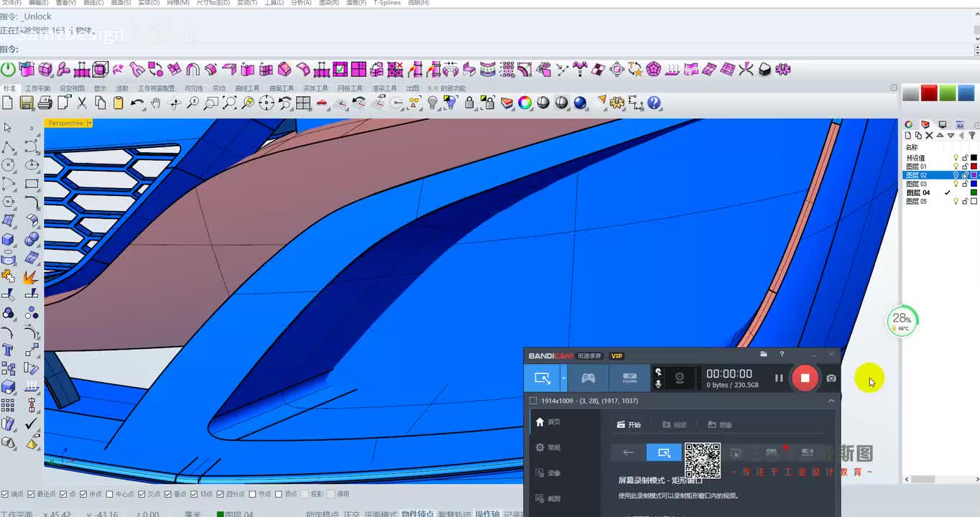Screen dimensions: 980x517
Task: Enable the 节点 osnap checkbox
Action: tap(253, 494)
